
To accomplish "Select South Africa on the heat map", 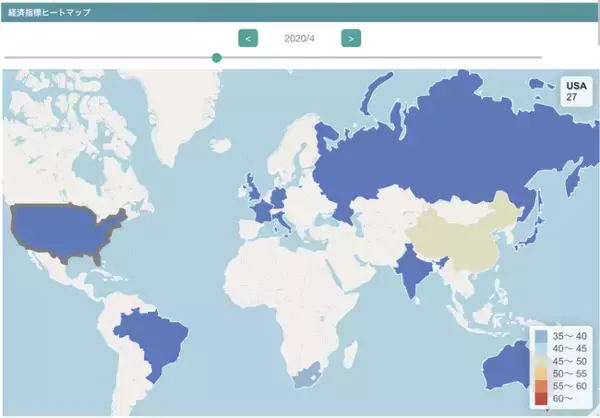I will pos(306,377).
